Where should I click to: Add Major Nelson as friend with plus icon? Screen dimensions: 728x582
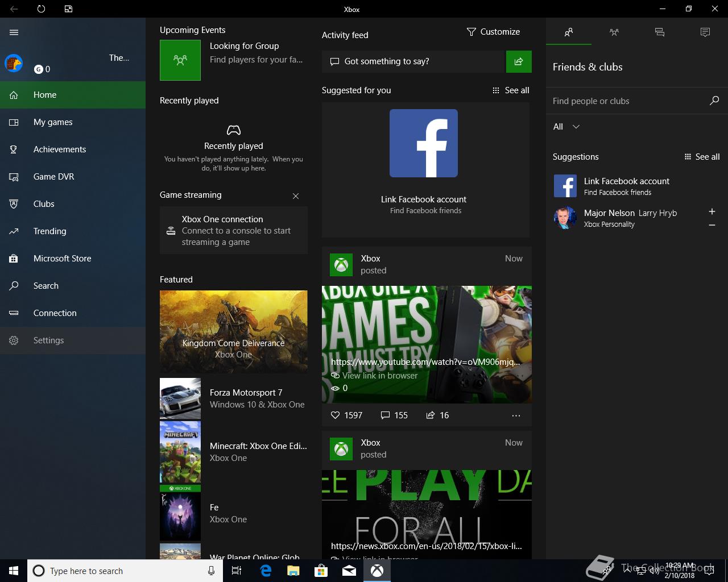click(x=712, y=211)
